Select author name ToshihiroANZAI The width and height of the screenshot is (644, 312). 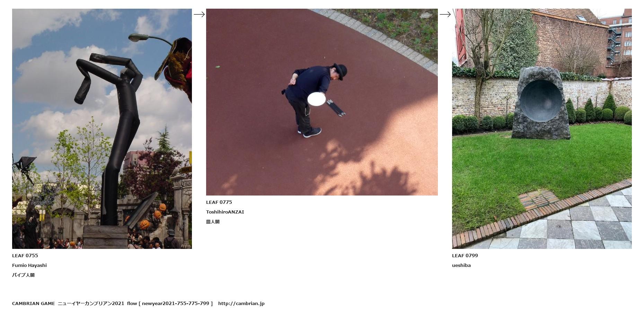(x=225, y=212)
